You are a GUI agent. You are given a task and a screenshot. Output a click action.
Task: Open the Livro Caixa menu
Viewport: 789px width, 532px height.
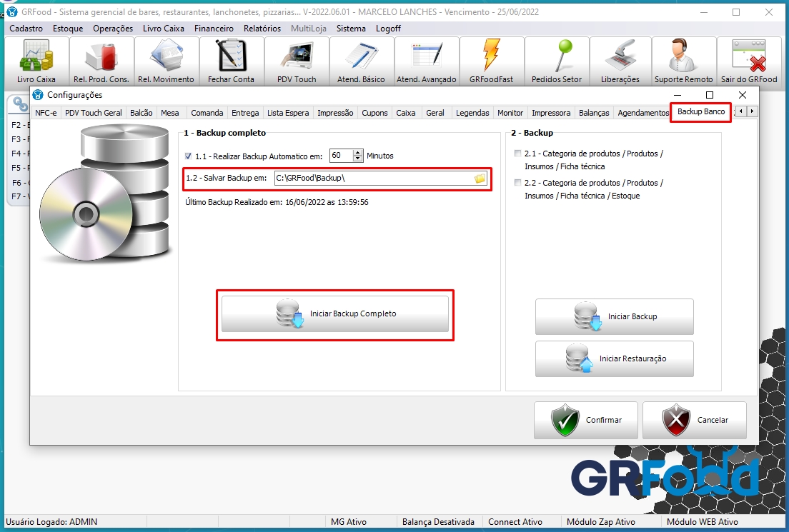pyautogui.click(x=164, y=28)
